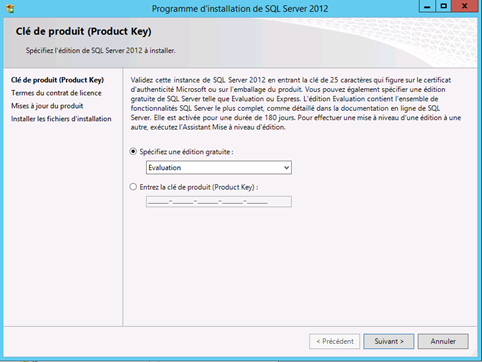Click the SQL Server setup title bar icon

[10, 9]
